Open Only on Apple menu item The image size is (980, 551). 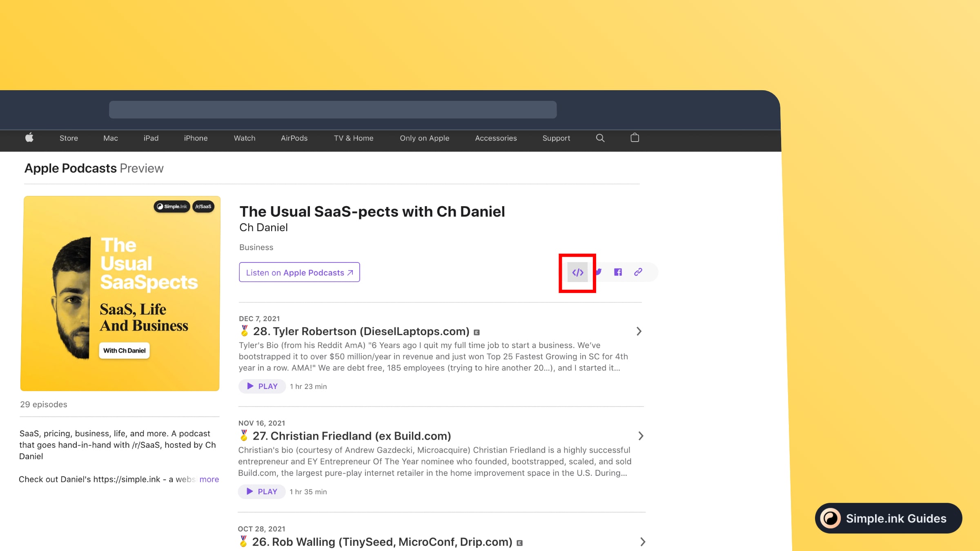(x=425, y=138)
